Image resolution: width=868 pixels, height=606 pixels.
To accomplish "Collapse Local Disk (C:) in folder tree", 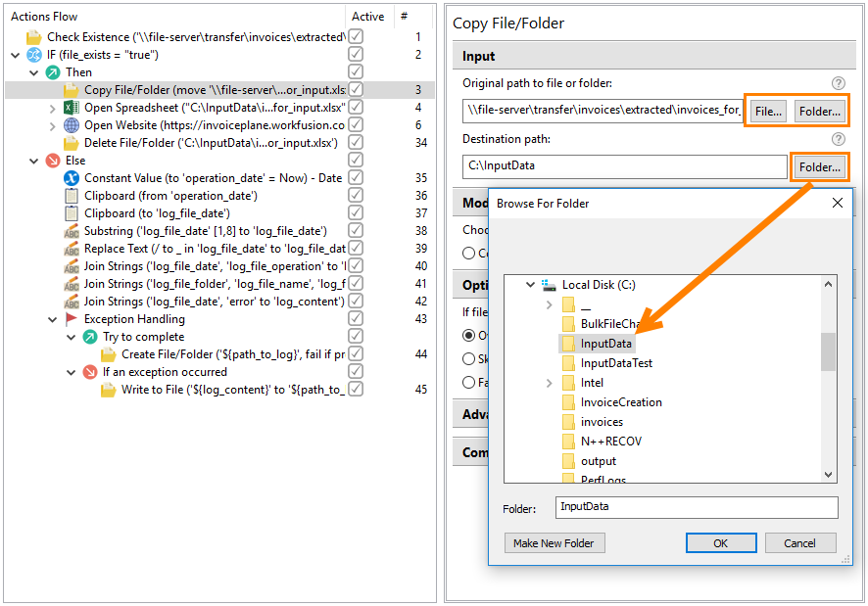I will coord(530,285).
